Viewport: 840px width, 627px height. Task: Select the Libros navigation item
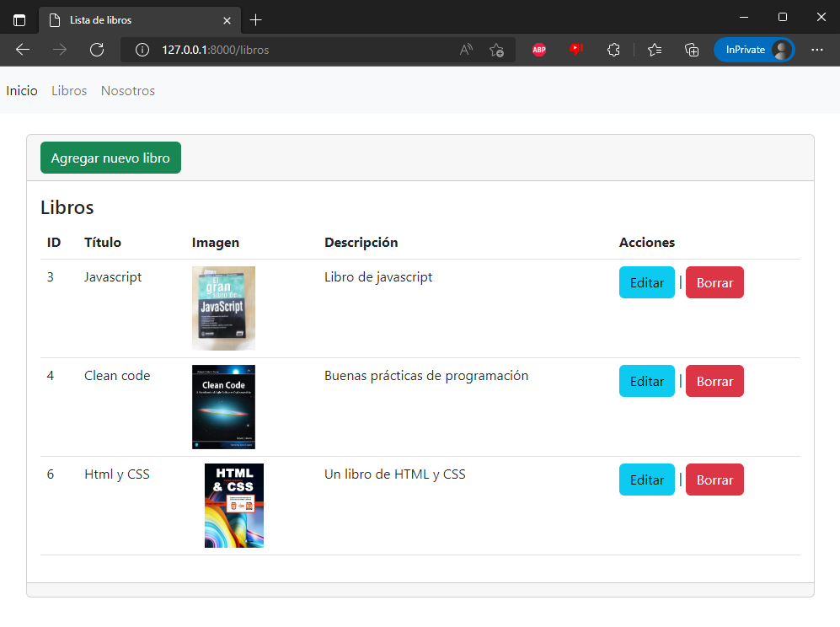pos(68,90)
